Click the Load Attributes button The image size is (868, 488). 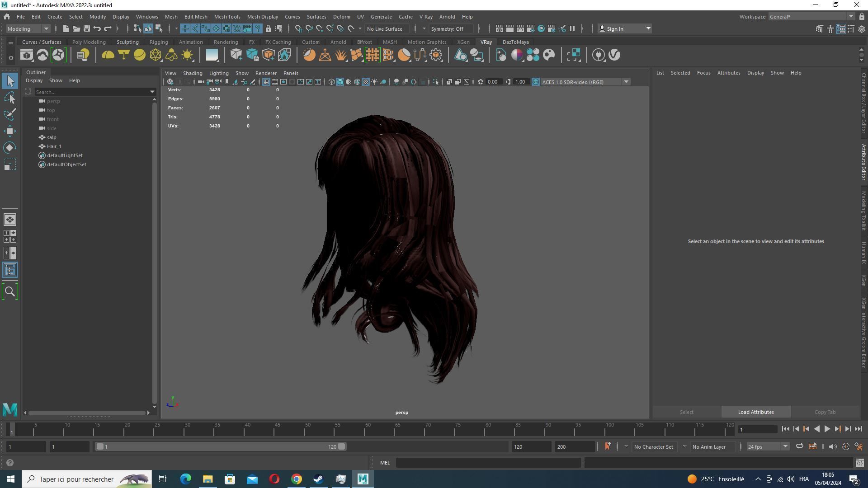click(755, 412)
